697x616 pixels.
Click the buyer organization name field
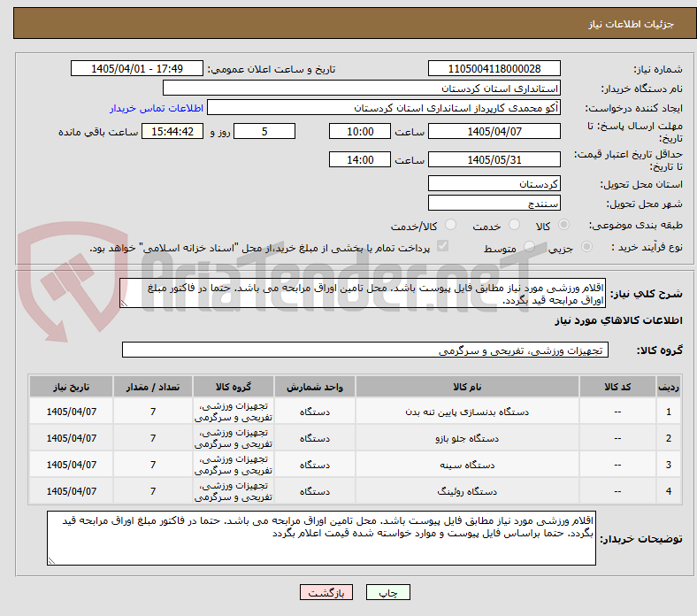[362, 89]
